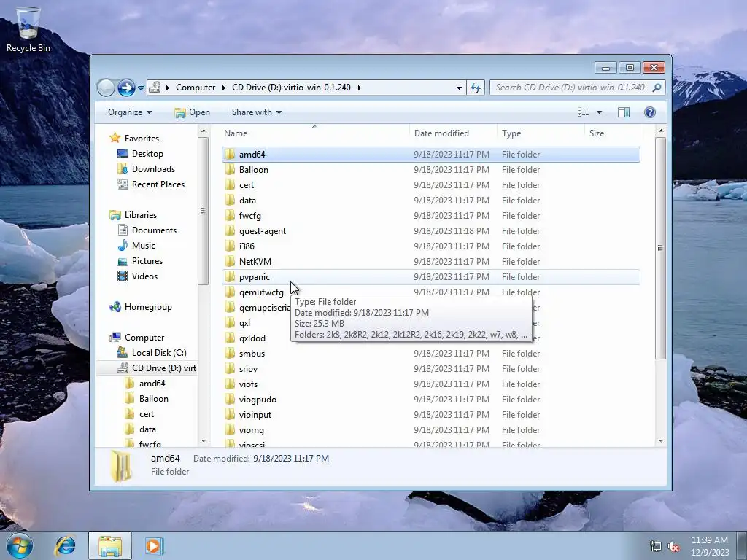Expand the arrow after Computer in breadcrumb
The height and width of the screenshot is (560, 747).
coord(223,87)
